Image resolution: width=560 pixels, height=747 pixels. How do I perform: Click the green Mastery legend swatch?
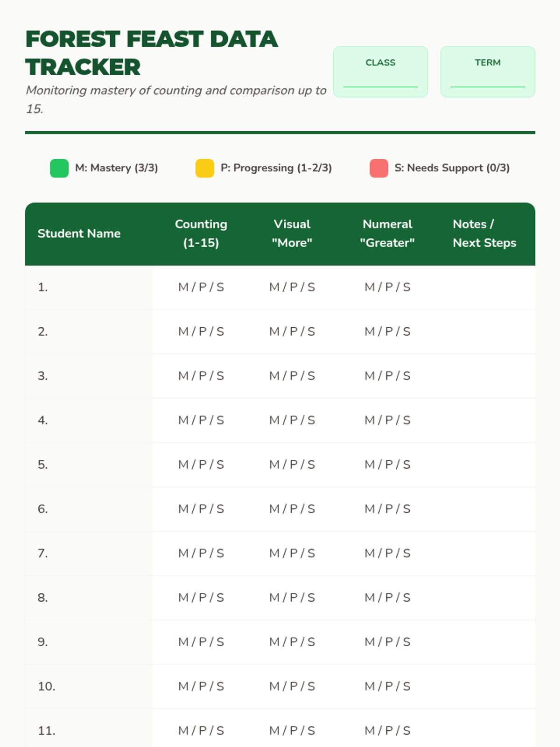(59, 168)
